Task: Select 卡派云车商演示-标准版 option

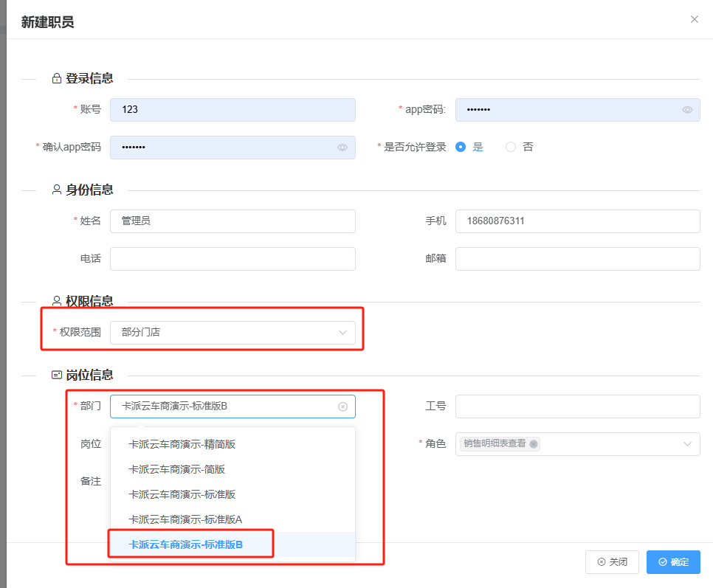Action: click(x=182, y=494)
